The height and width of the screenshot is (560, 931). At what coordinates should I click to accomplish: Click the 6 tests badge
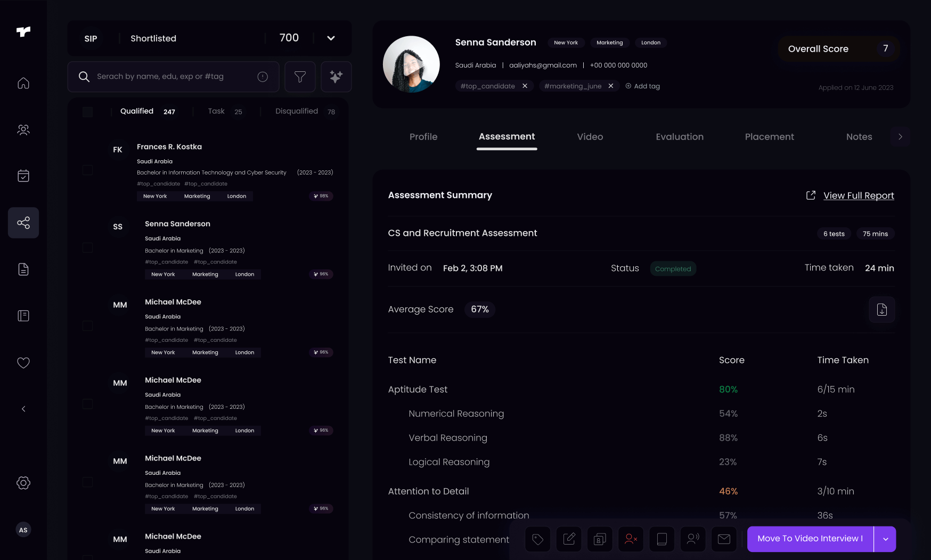[834, 234]
